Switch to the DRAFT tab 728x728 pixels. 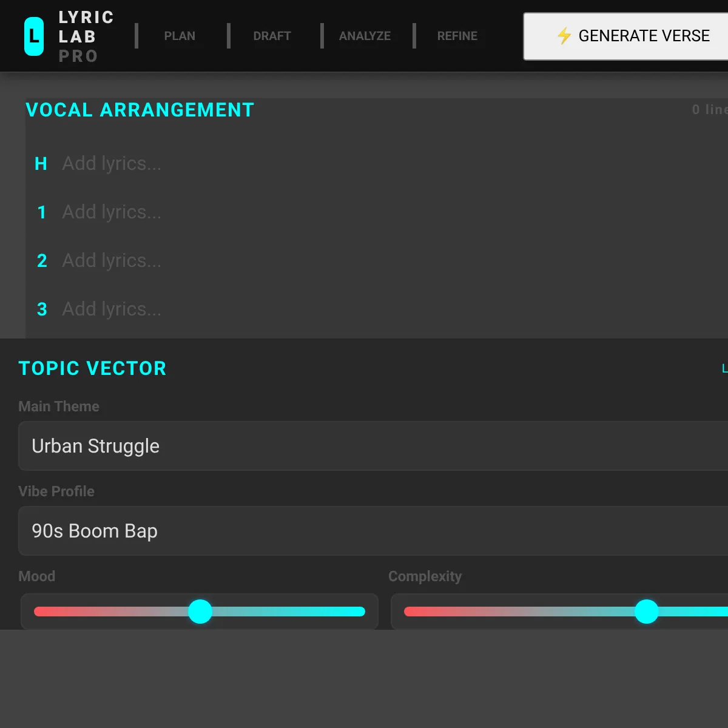272,36
